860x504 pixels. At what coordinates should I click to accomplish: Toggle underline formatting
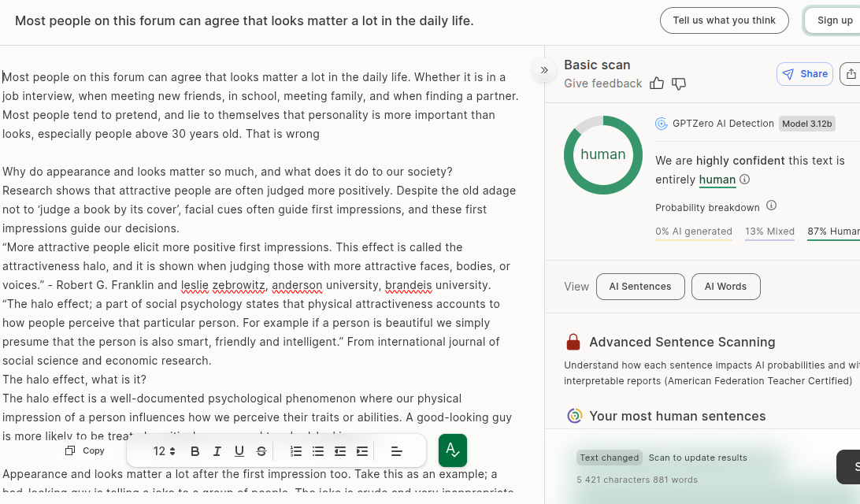coord(239,451)
